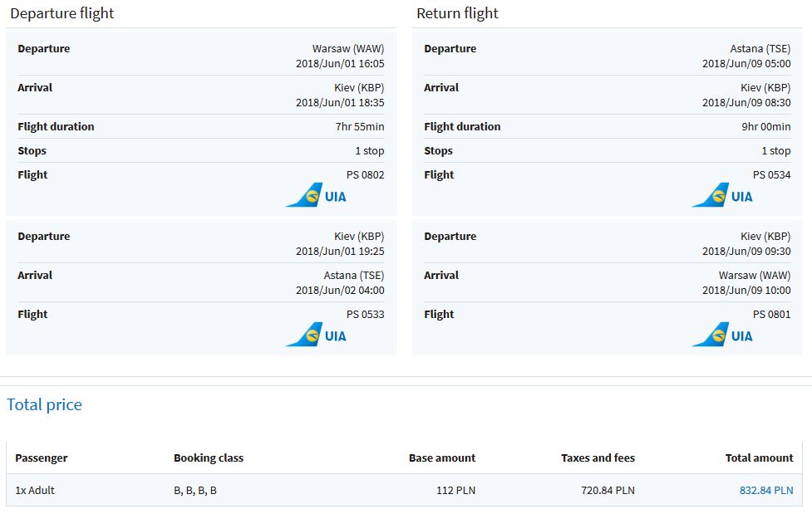Click the 9hr 00min flight duration
812x514 pixels.
766,127
